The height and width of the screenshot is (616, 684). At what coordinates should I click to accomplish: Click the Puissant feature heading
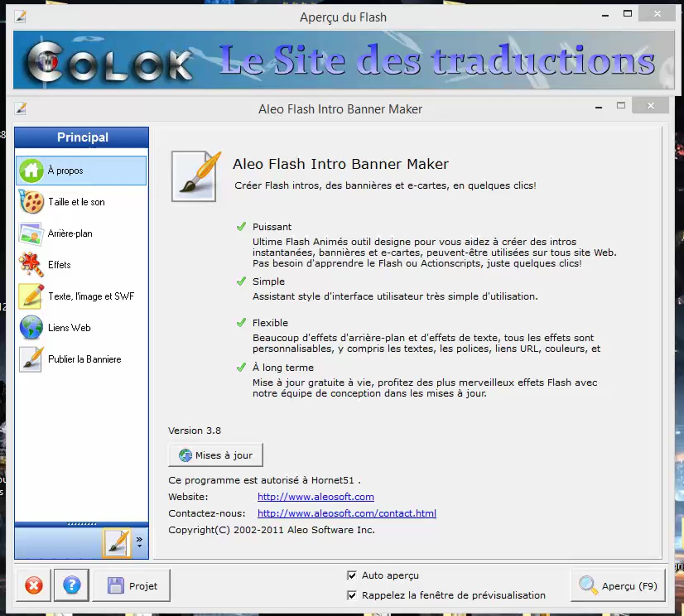tap(272, 227)
